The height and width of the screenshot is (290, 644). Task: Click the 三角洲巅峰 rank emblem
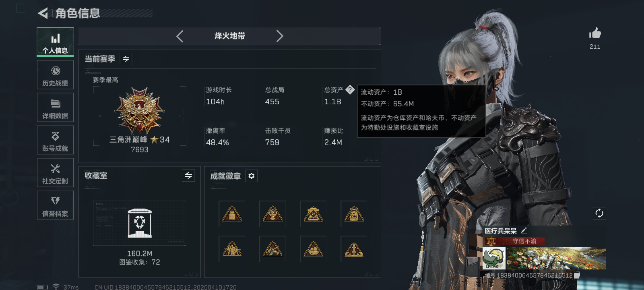pos(139,111)
